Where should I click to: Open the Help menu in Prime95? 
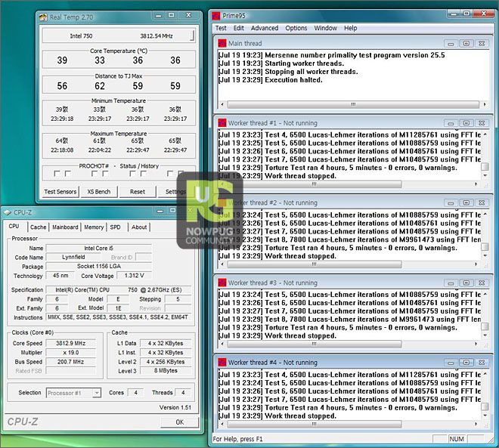350,28
